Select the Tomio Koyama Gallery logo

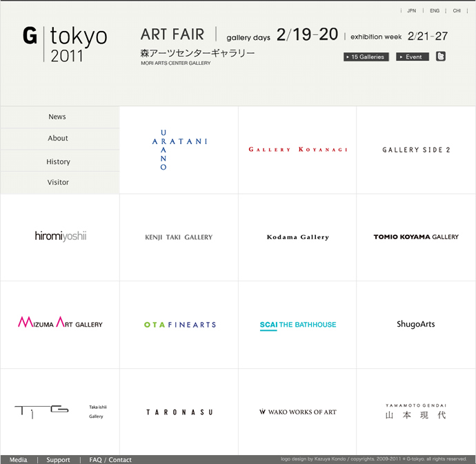pos(416,236)
